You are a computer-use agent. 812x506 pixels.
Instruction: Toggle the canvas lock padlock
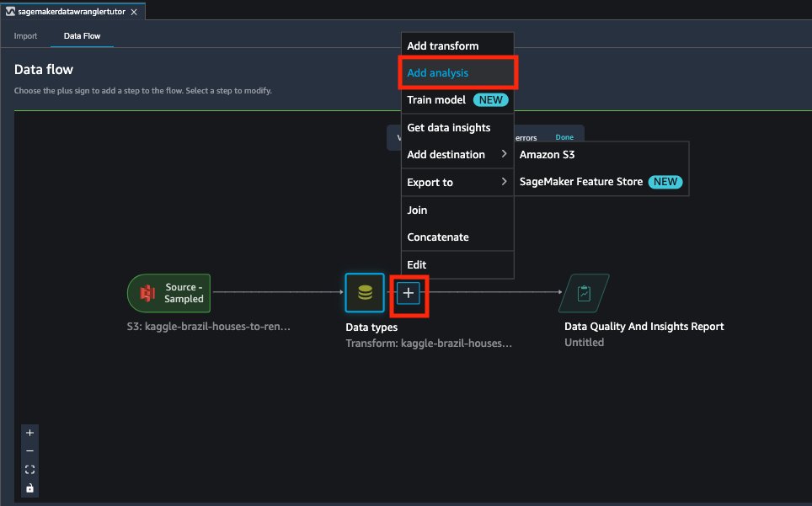click(x=29, y=488)
